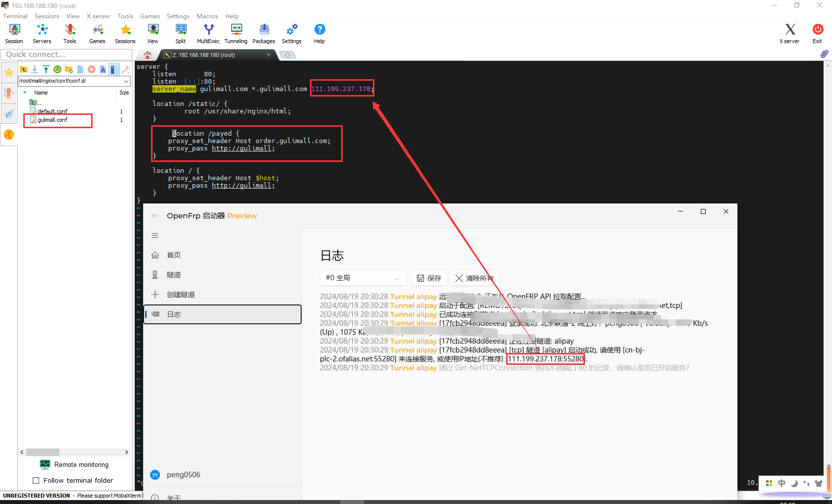
Task: Click the SFTP magic wand icon
Action: (x=126, y=69)
